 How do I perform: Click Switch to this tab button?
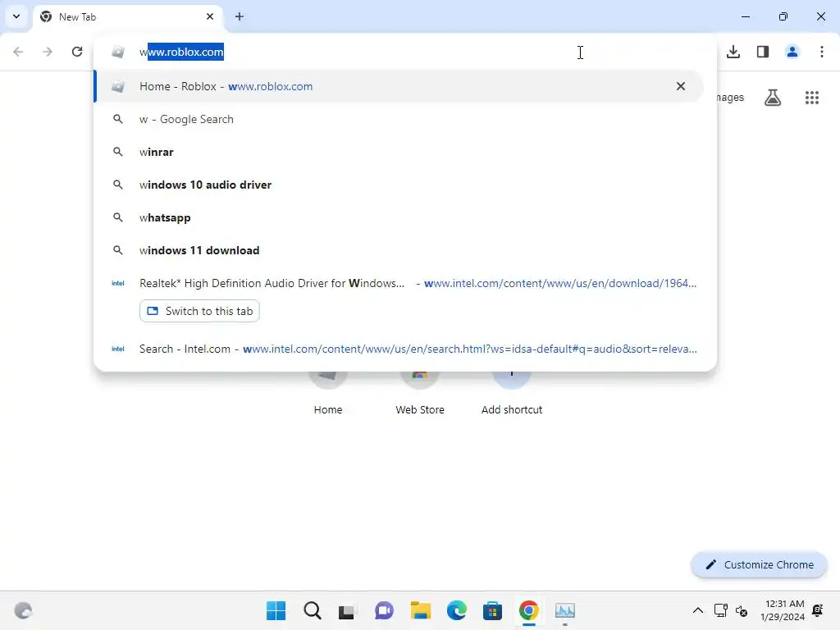199,311
